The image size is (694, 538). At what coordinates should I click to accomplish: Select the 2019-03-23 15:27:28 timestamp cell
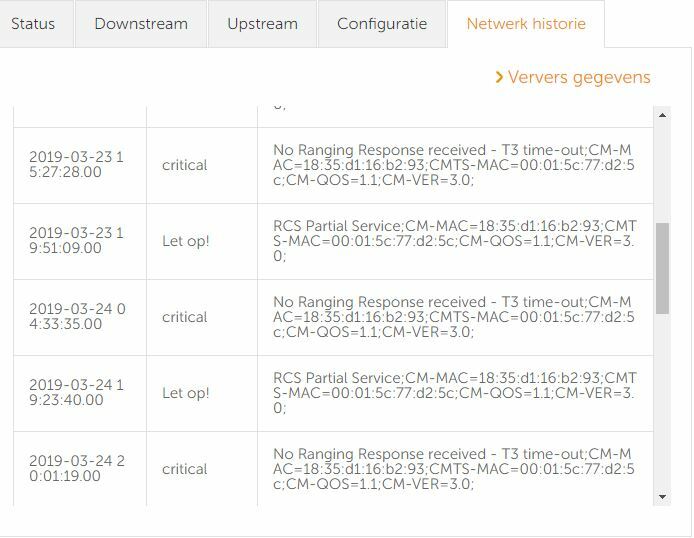pyautogui.click(x=80, y=165)
